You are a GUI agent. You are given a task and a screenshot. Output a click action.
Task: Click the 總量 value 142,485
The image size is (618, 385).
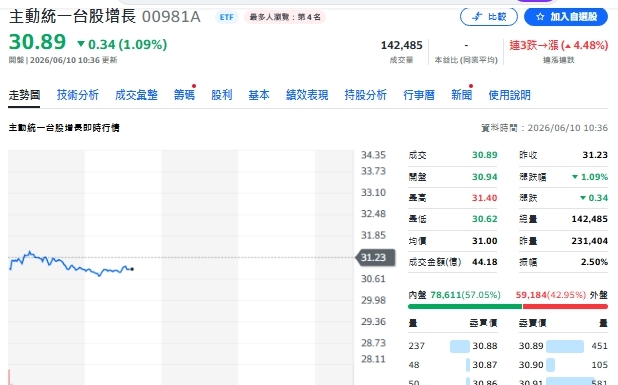[590, 219]
